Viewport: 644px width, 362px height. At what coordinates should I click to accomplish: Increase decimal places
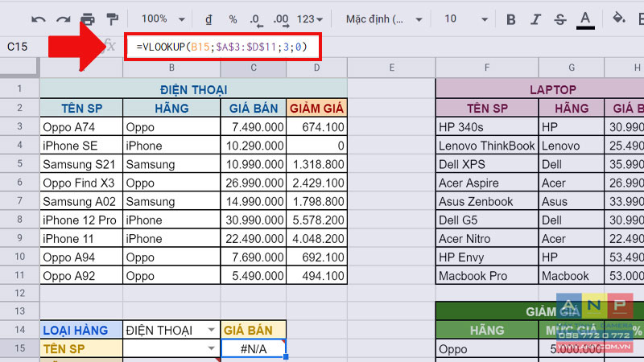pyautogui.click(x=281, y=19)
